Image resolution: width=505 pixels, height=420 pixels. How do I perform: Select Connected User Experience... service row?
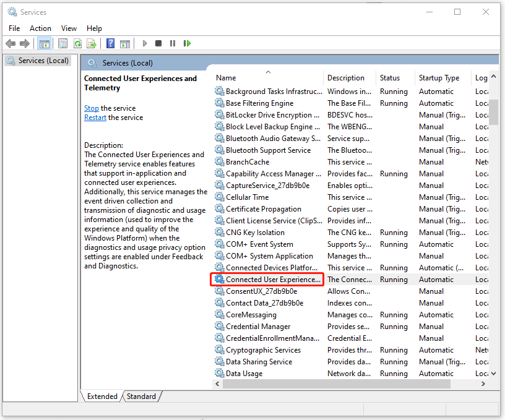tap(351, 280)
